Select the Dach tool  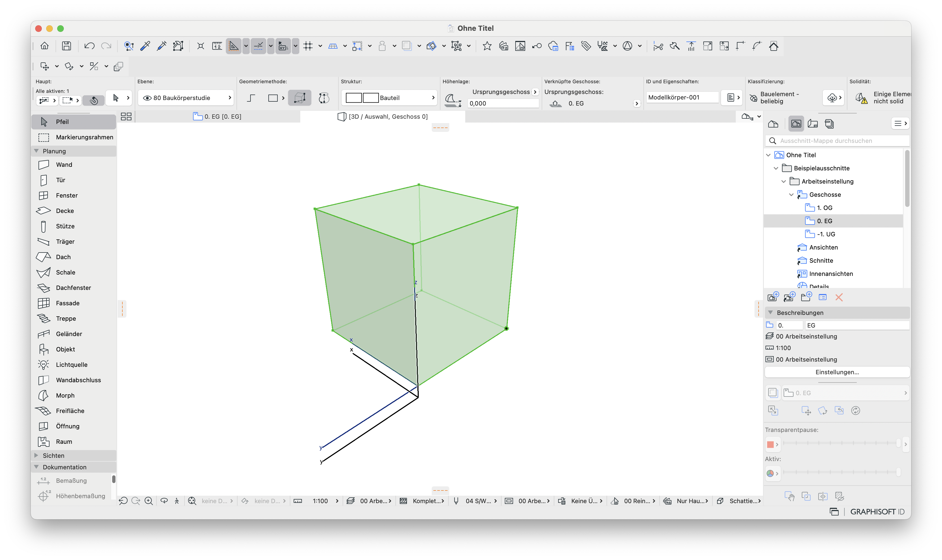coord(74,257)
